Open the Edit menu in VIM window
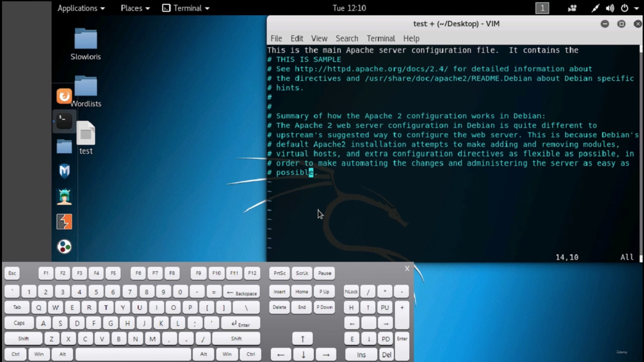 click(297, 39)
